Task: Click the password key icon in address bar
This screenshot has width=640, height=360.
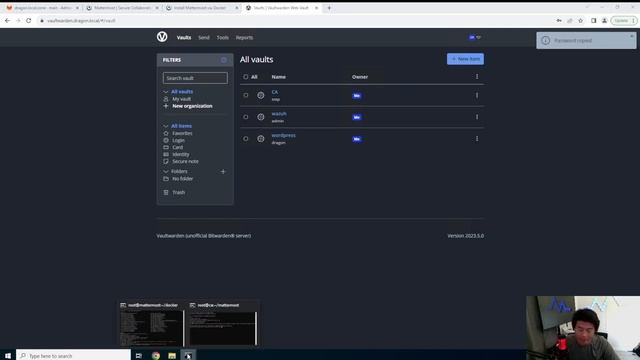Action: pyautogui.click(x=559, y=20)
